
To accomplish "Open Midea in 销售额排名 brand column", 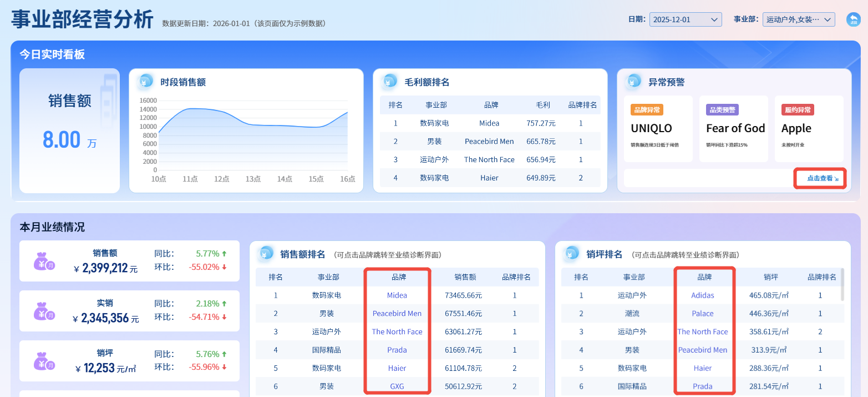I will 397,295.
